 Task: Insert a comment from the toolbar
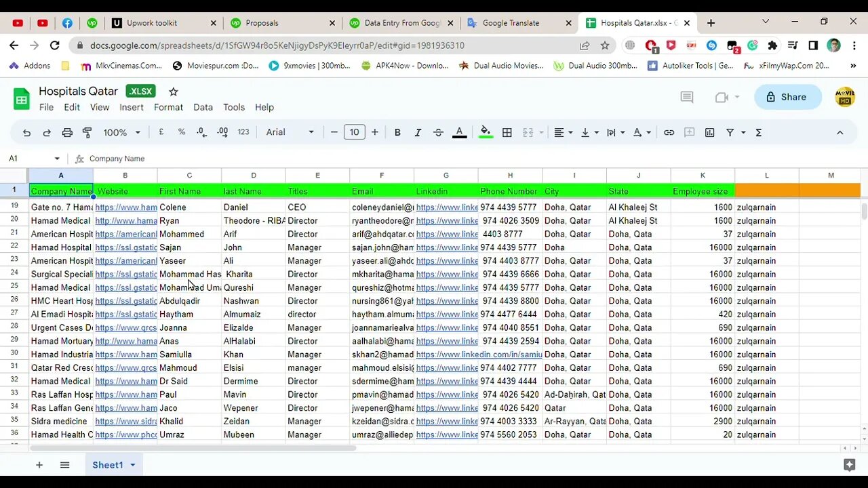[690, 133]
